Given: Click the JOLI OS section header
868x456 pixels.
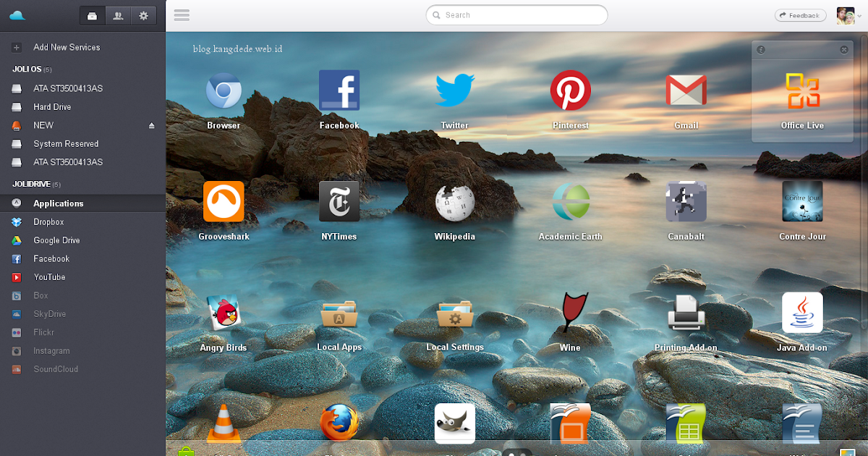Looking at the screenshot, I should pyautogui.click(x=32, y=69).
